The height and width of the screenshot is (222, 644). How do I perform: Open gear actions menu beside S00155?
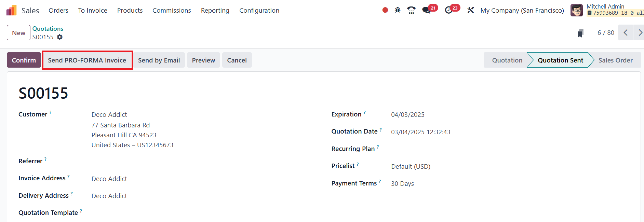[x=60, y=37]
